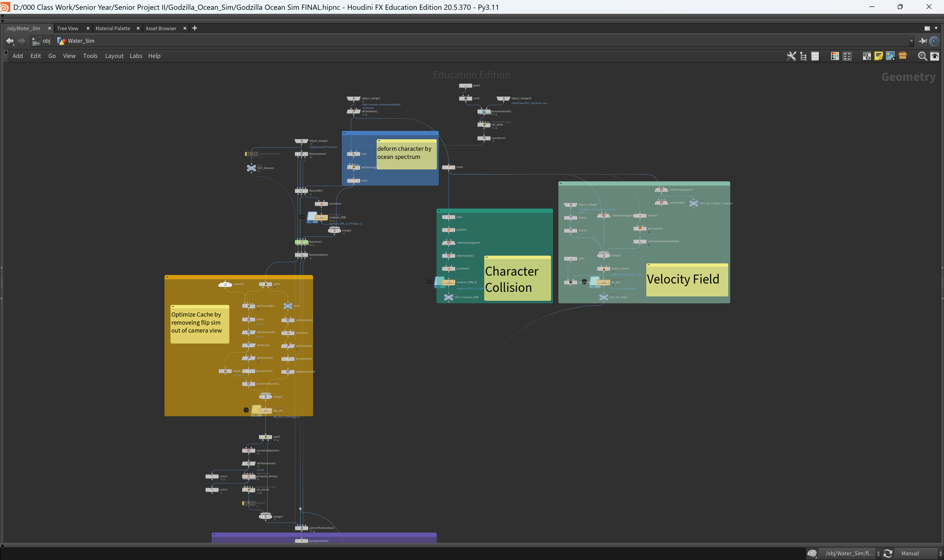The width and height of the screenshot is (944, 560).
Task: Toggle follow selection blue circle icon
Action: pyautogui.click(x=934, y=41)
